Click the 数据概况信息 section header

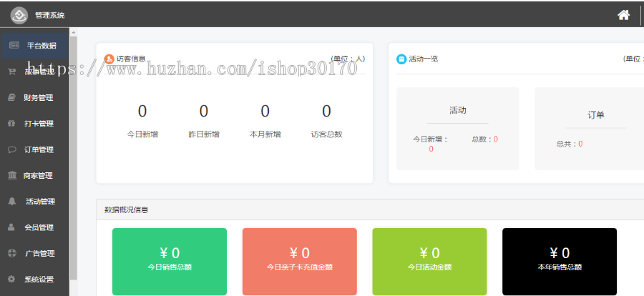pyautogui.click(x=126, y=209)
